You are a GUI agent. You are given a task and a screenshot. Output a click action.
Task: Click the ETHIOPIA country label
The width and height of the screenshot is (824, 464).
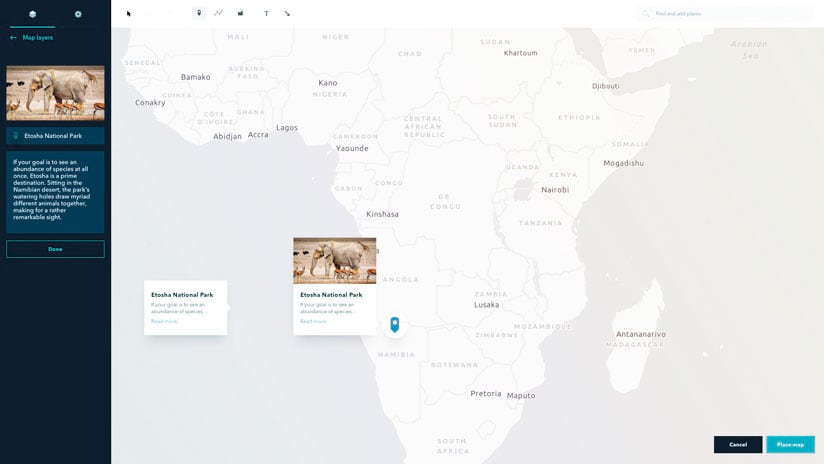579,118
